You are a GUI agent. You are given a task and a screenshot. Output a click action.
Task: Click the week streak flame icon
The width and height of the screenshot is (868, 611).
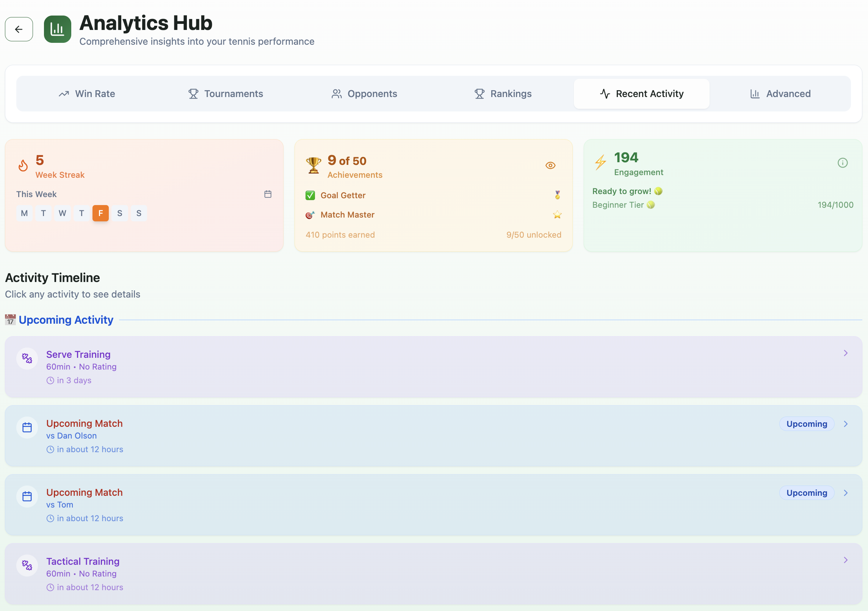click(24, 166)
